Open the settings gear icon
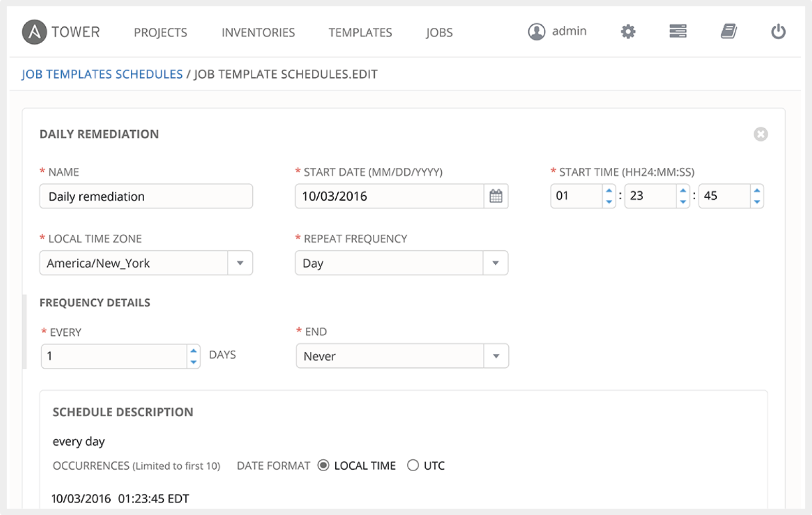The height and width of the screenshot is (515, 812). 628,32
